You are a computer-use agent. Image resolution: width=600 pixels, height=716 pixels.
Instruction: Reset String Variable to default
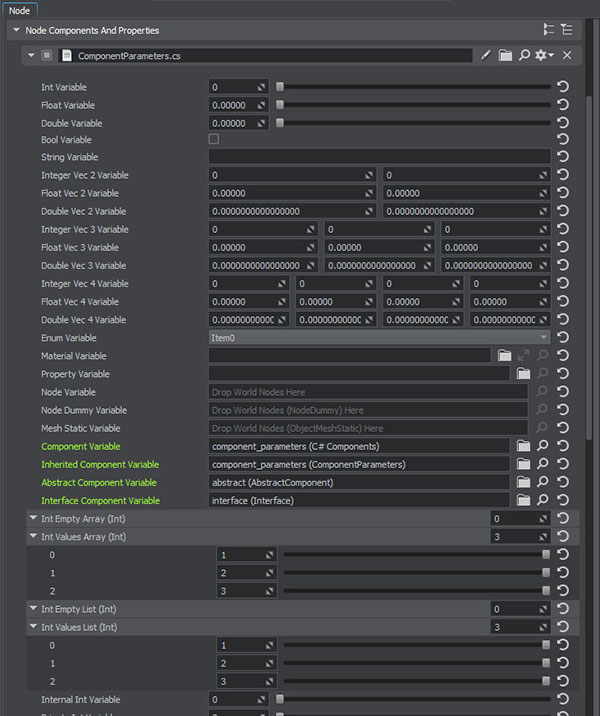pyautogui.click(x=563, y=157)
